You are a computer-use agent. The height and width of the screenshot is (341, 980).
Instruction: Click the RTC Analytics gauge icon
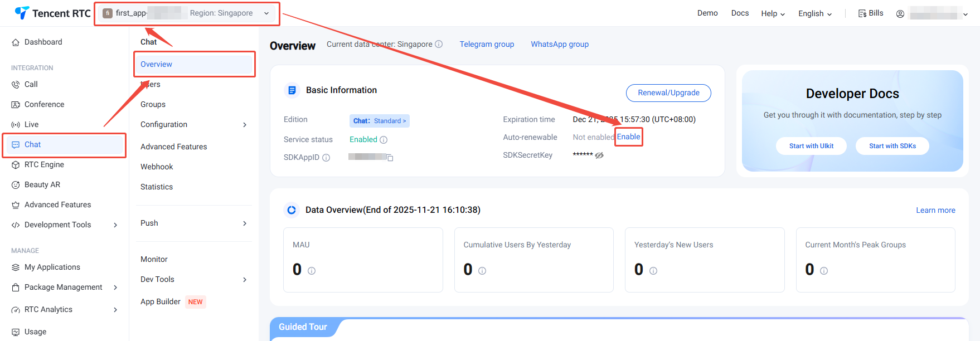[16, 310]
